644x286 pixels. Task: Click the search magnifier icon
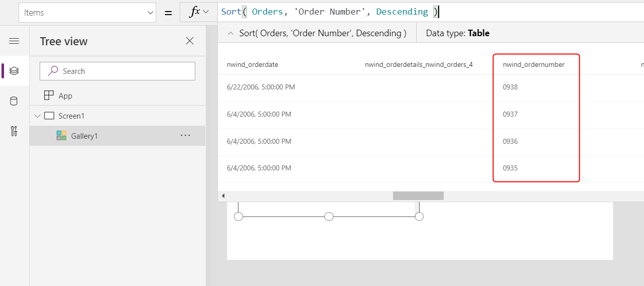[53, 71]
